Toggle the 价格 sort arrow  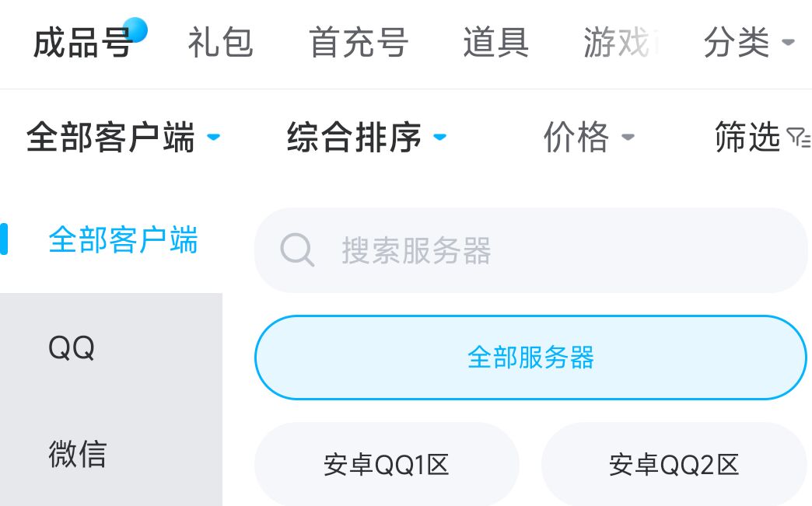(x=628, y=138)
